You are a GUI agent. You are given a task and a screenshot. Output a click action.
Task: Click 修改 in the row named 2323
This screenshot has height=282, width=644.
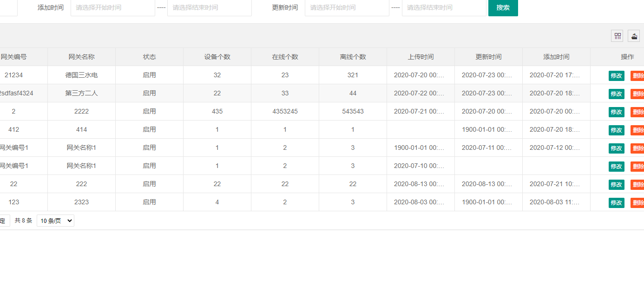[x=616, y=202]
